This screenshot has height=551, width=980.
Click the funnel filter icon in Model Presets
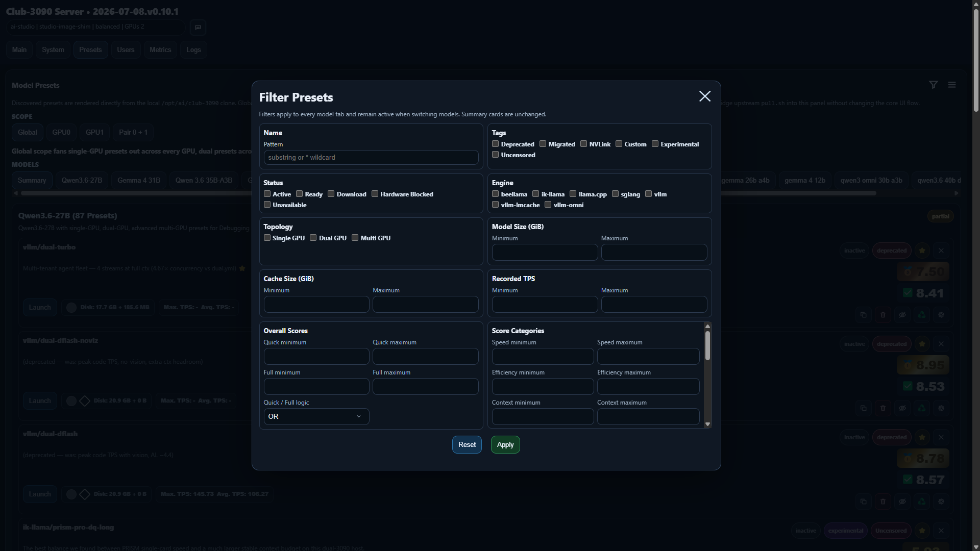pos(933,85)
